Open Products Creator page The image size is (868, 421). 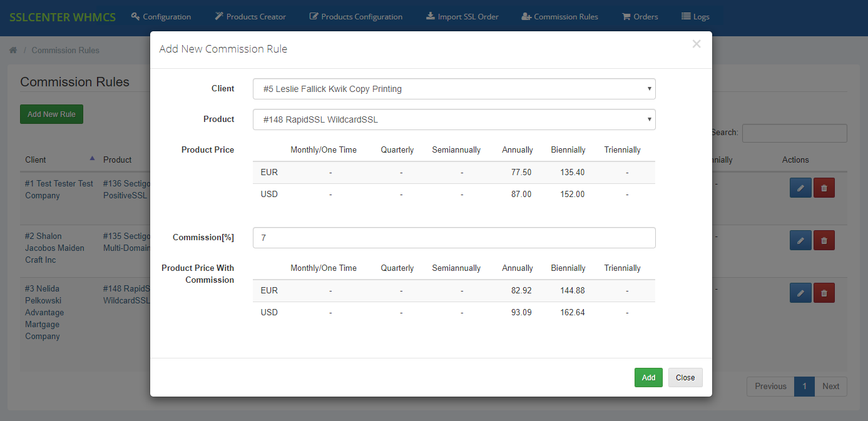(x=250, y=17)
